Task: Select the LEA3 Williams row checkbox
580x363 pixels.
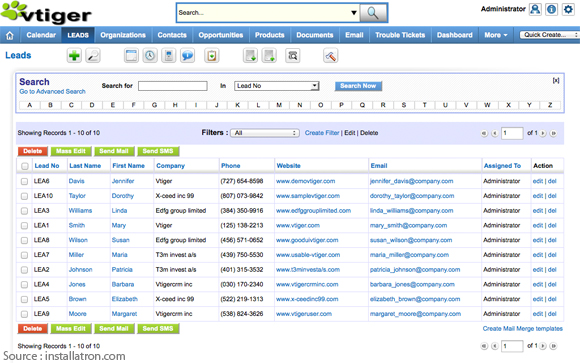Action: point(24,211)
